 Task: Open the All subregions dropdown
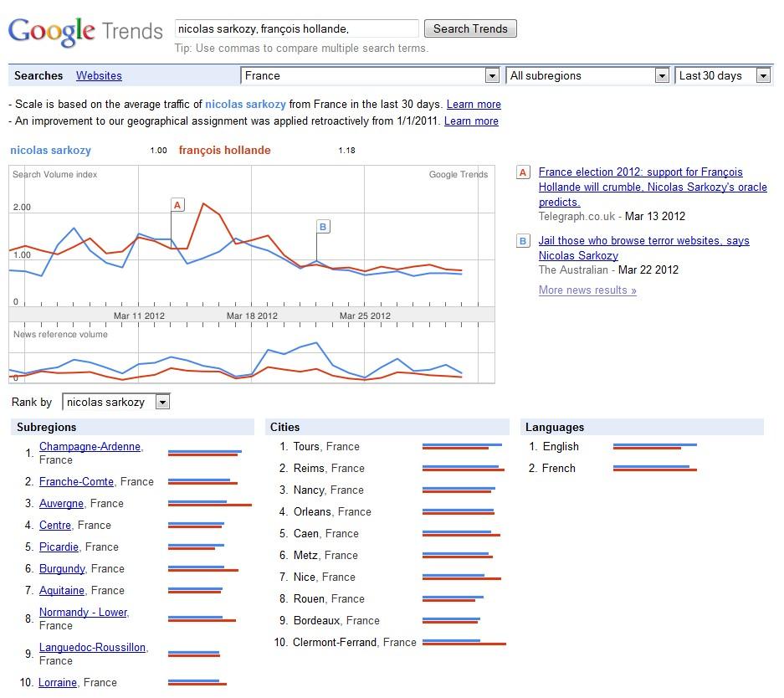pyautogui.click(x=664, y=74)
